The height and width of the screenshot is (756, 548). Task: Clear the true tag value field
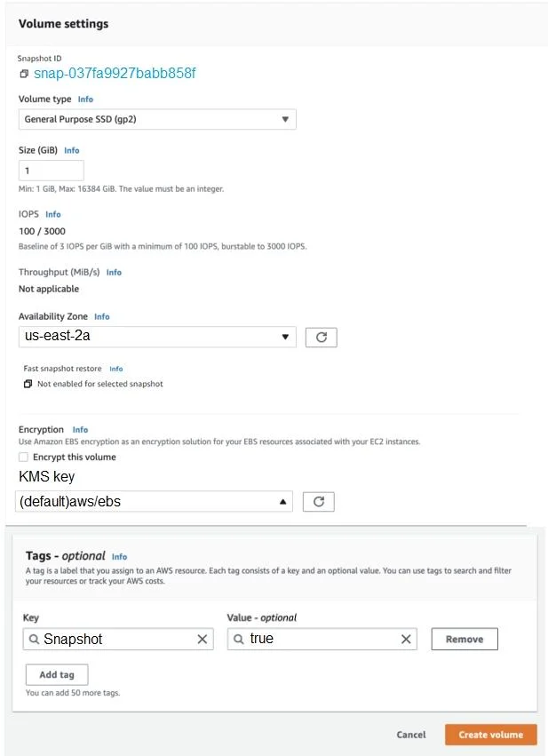pos(406,640)
